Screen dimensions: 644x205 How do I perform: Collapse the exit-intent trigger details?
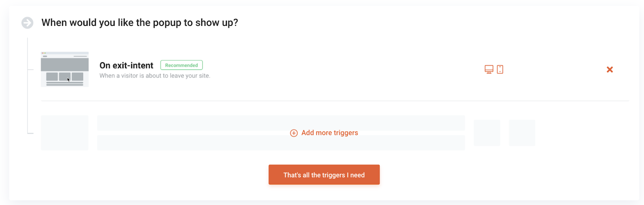126,65
